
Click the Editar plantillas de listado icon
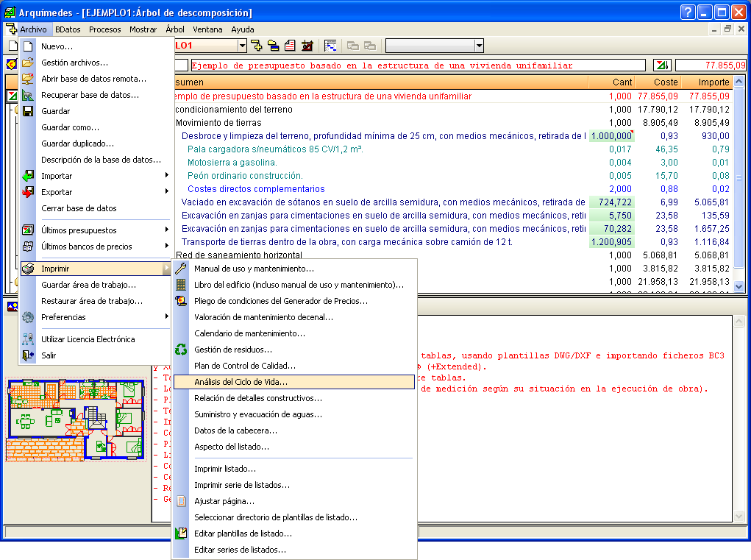point(181,534)
